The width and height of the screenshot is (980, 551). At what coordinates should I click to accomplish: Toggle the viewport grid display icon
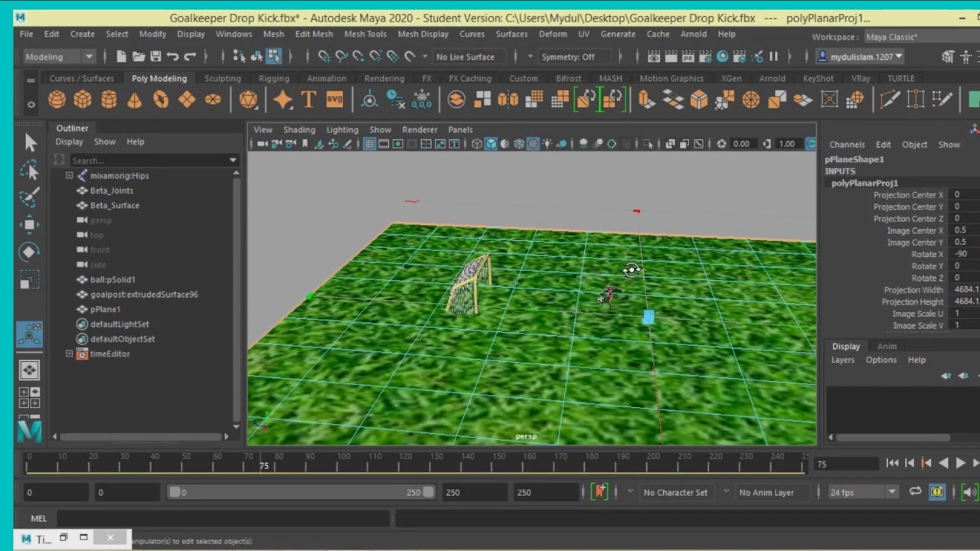pyautogui.click(x=369, y=144)
